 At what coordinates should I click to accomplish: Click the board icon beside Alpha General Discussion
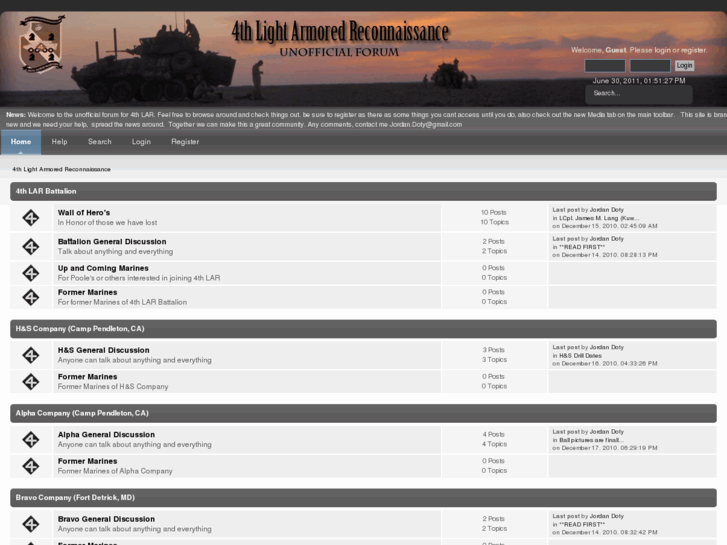pyautogui.click(x=31, y=439)
